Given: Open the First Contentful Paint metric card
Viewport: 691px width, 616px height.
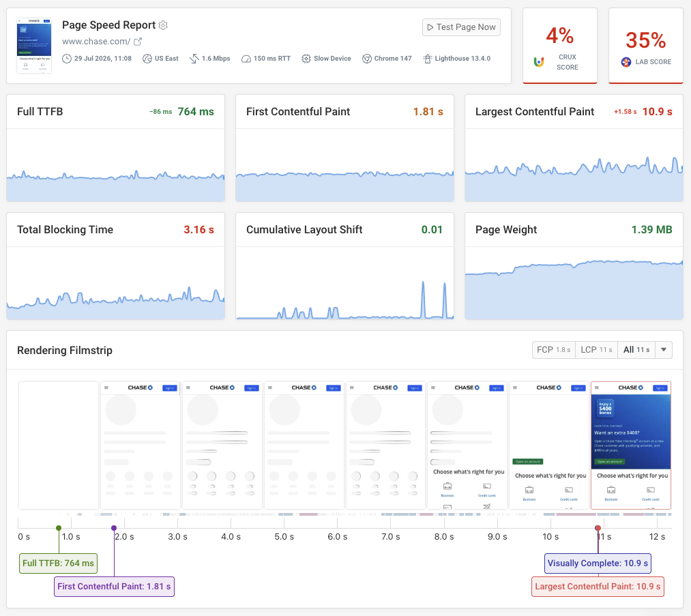Looking at the screenshot, I should [x=344, y=148].
